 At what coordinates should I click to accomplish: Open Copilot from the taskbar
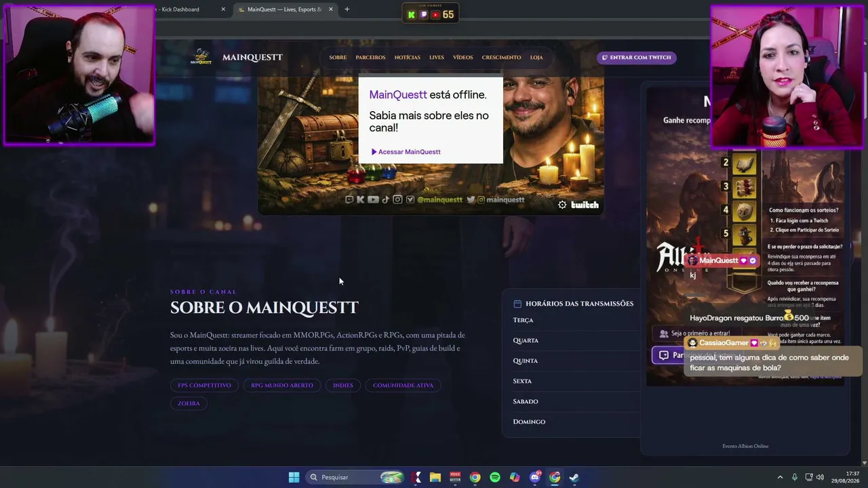[515, 477]
